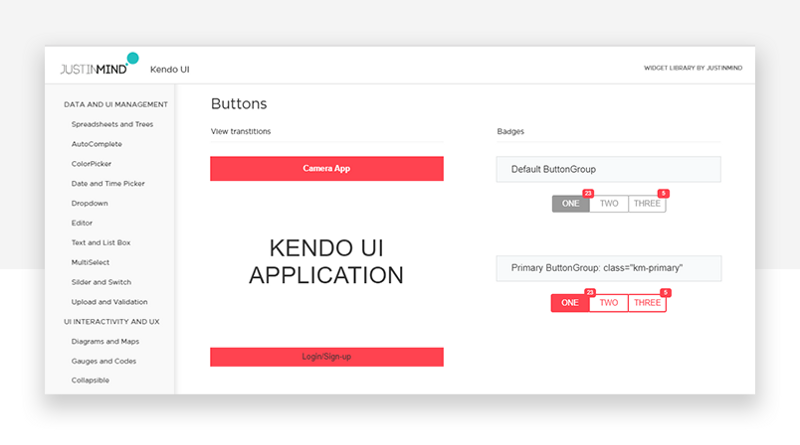Select THREE in Default ButtonGroup
Viewport: 800px width, 445px height.
tap(647, 204)
